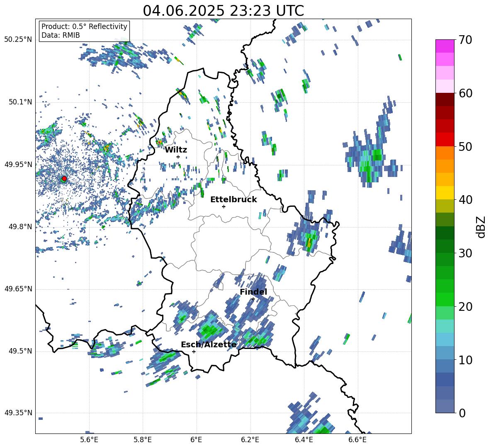This screenshot has width=491, height=448.
Task: Click the cross marker below Ettelbruck
Action: (224, 206)
